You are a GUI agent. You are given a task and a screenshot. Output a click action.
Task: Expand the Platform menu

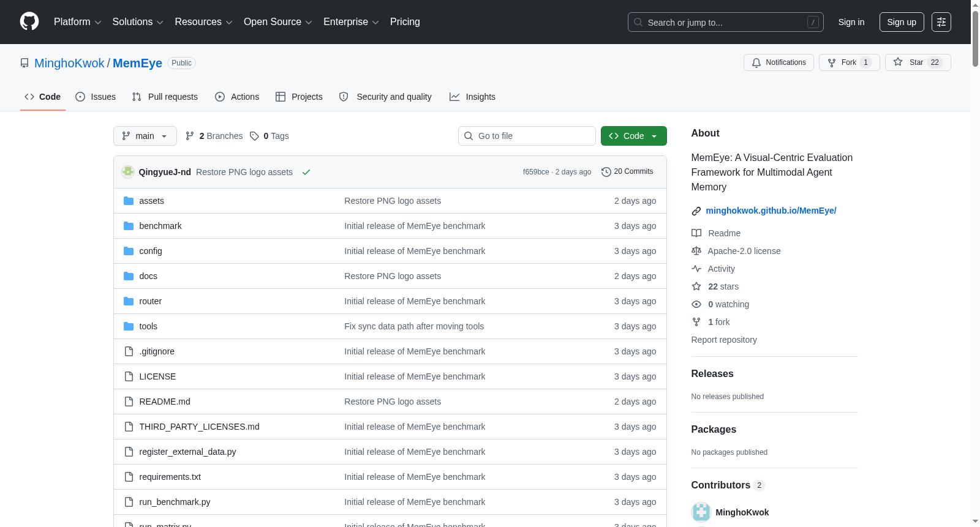[x=78, y=22]
